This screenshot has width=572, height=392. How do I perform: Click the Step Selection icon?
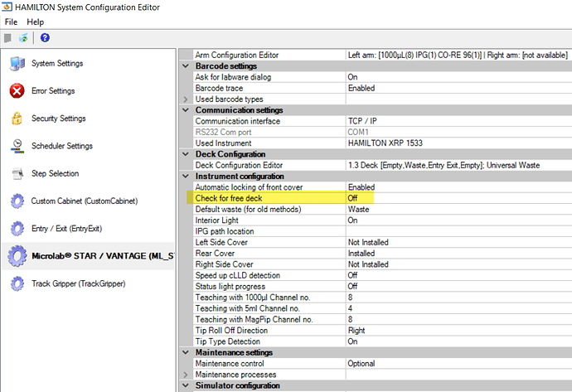point(17,173)
